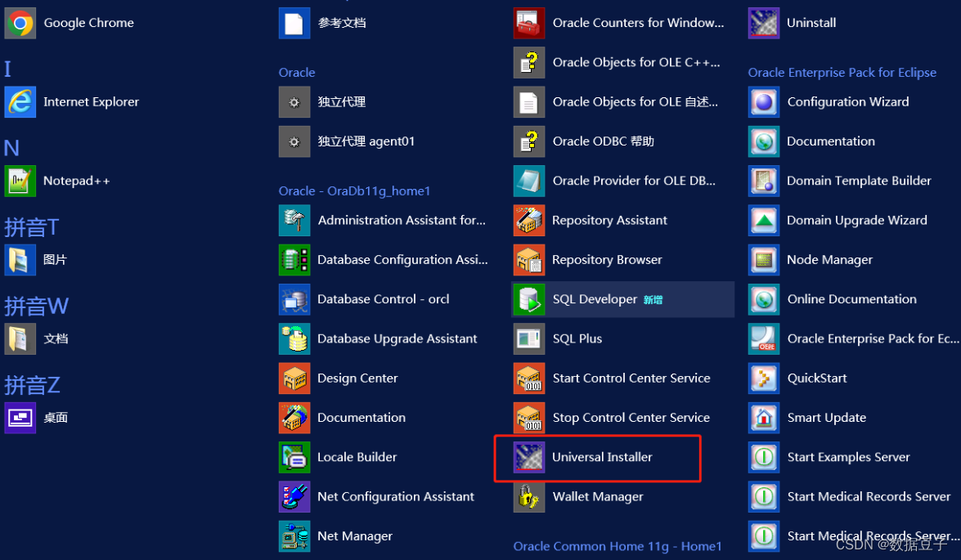Screen dimensions: 961x560
Task: Click the SQL Plus text label
Action: click(x=577, y=338)
